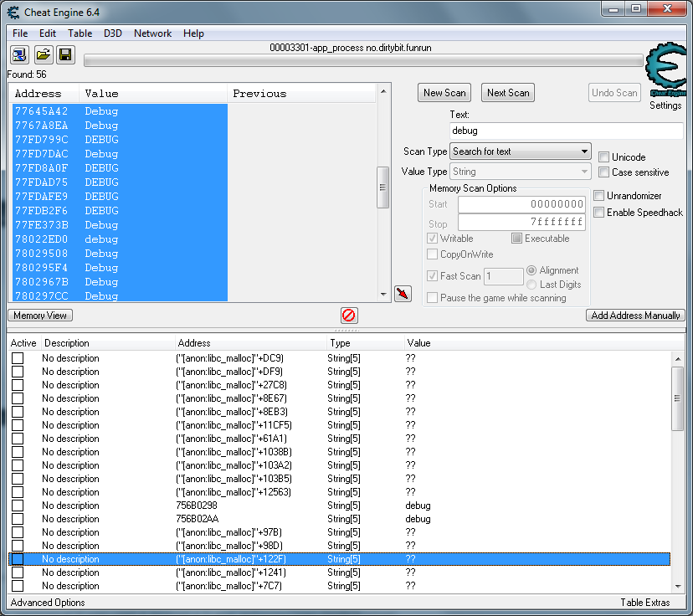This screenshot has height=616, width=693.
Task: Select result row 77FD799C DEBUG
Action: [120, 140]
